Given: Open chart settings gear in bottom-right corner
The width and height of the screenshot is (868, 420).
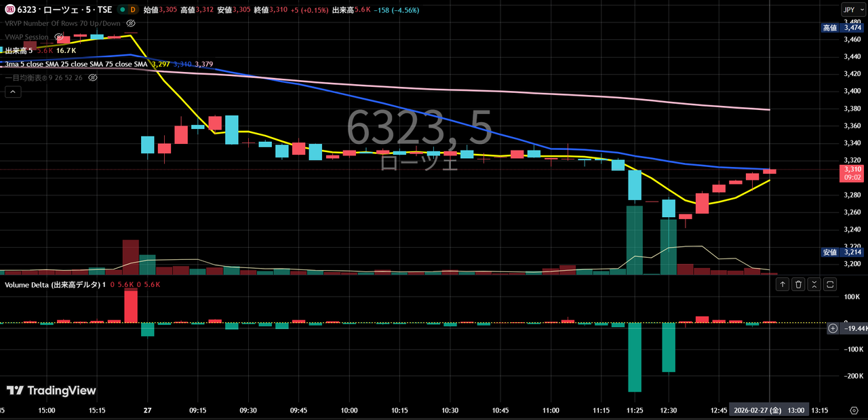Looking at the screenshot, I should click(x=853, y=411).
